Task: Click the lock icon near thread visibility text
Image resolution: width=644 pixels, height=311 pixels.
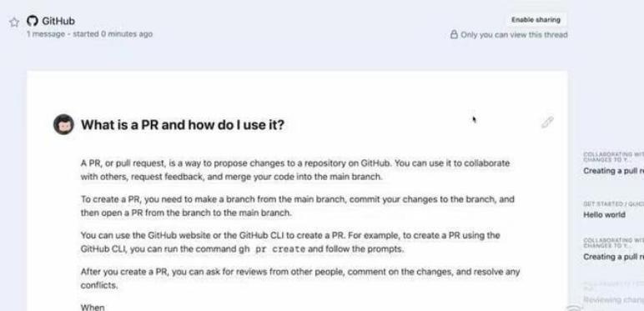Action: 454,34
